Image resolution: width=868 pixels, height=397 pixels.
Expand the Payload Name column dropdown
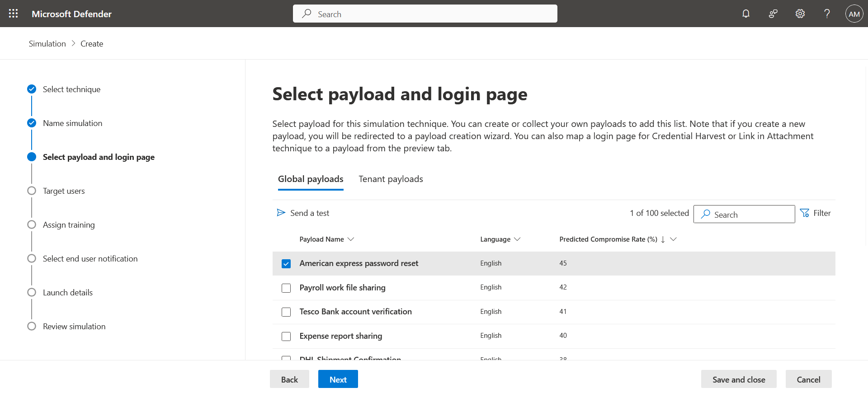[351, 239]
